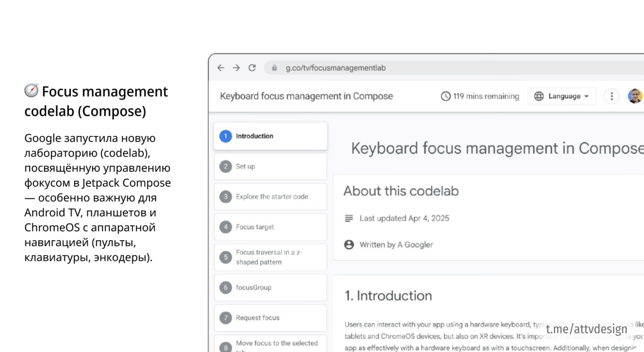The image size is (644, 352).
Task: Click the 119 mins remaining text
Action: click(x=486, y=96)
